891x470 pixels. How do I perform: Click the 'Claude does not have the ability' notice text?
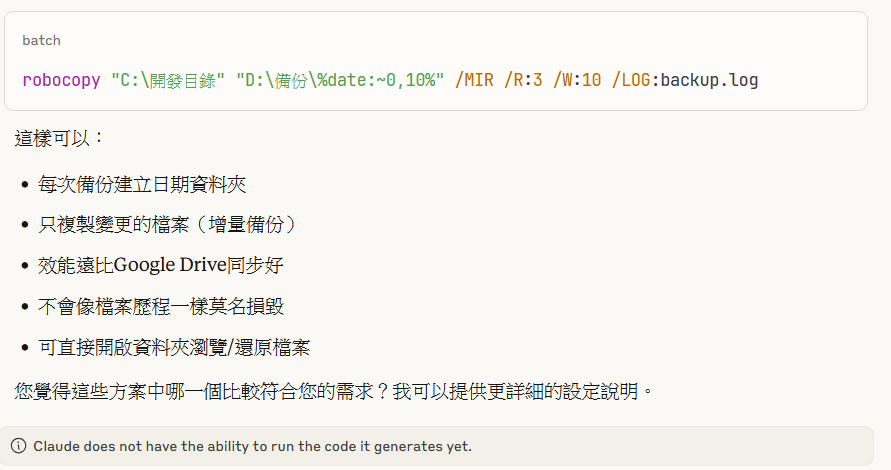[252, 446]
